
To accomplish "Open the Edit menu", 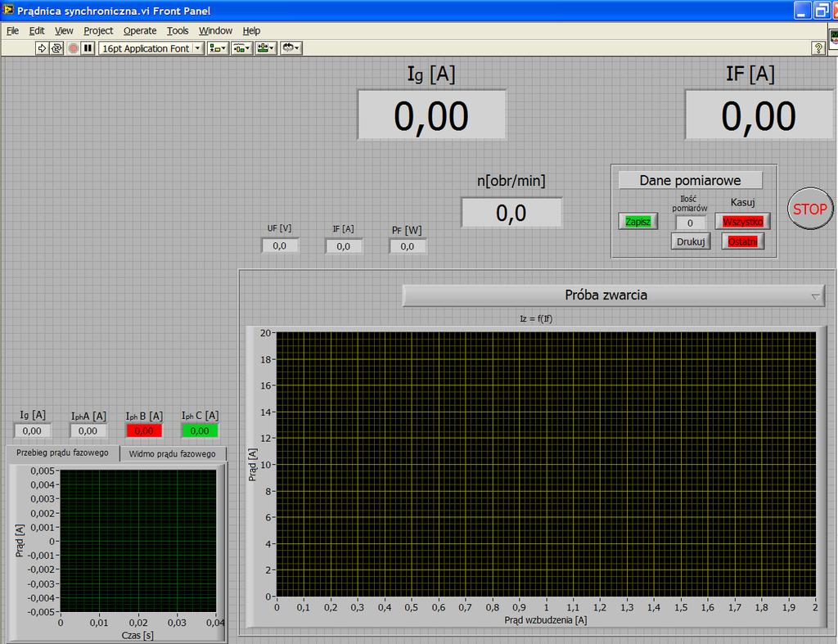I will pyautogui.click(x=36, y=30).
